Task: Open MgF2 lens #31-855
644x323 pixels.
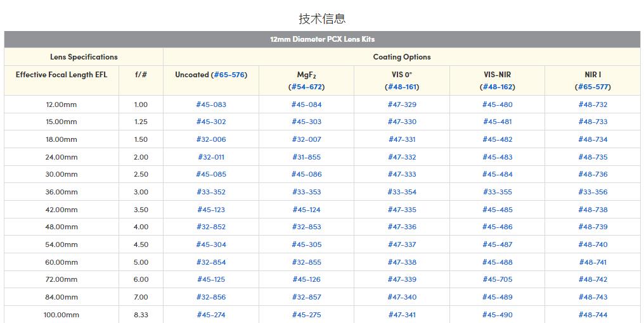Action: click(x=306, y=157)
